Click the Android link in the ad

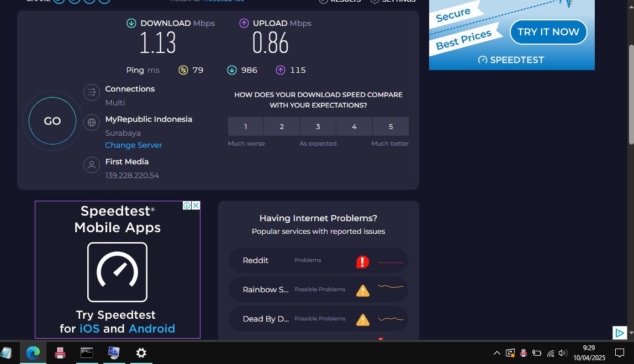(152, 329)
